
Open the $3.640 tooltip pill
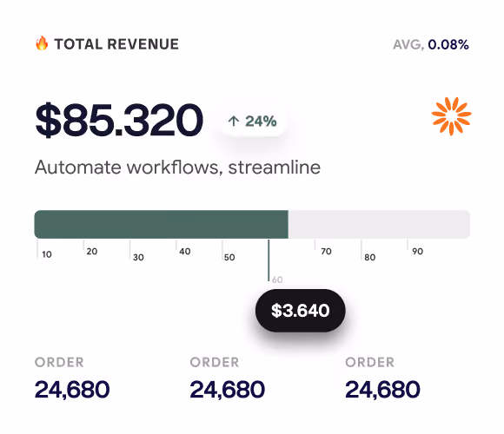300,311
